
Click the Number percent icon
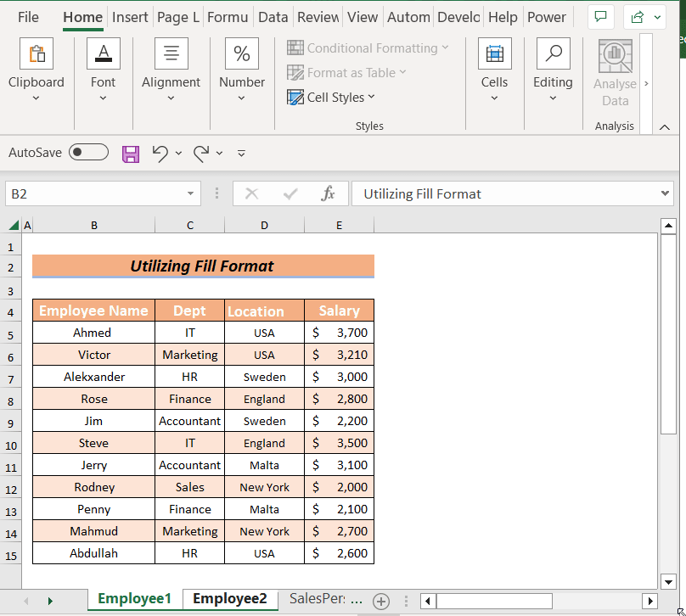241,54
